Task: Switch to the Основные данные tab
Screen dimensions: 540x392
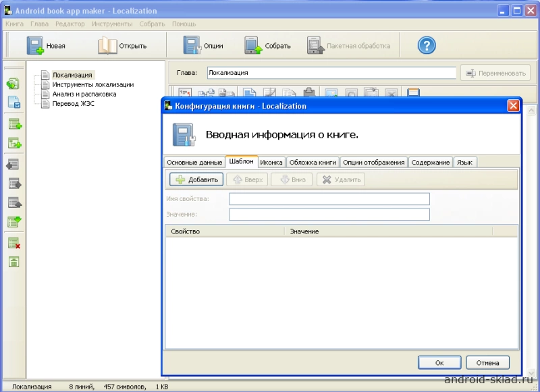Action: (194, 163)
